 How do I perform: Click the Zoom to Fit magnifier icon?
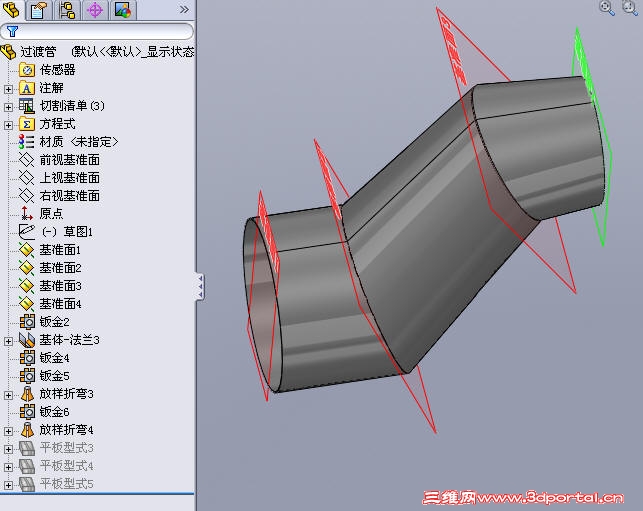pyautogui.click(x=607, y=7)
